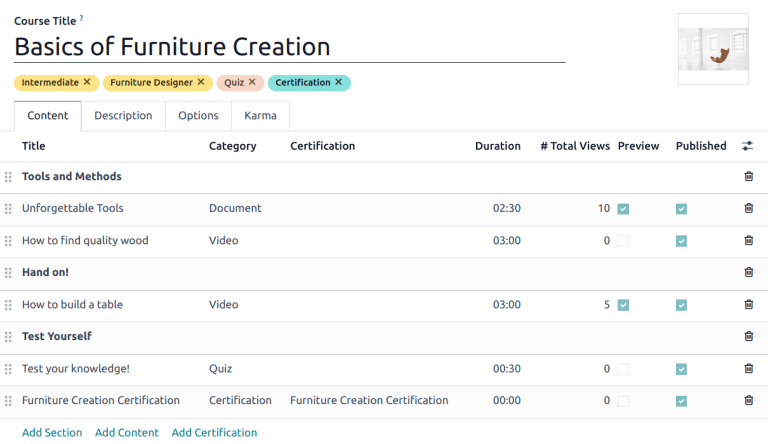Open the Karma tab
Screen dimensions: 768x444
260,116
